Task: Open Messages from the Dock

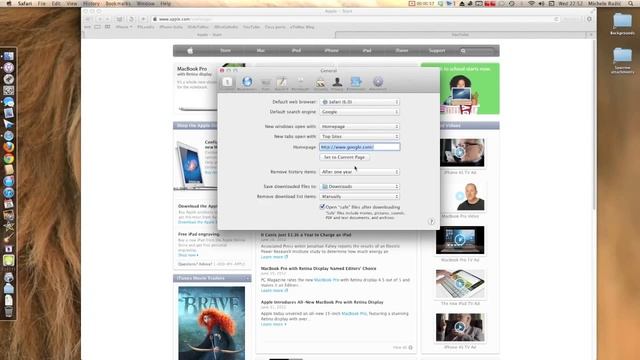Action: [x=9, y=102]
